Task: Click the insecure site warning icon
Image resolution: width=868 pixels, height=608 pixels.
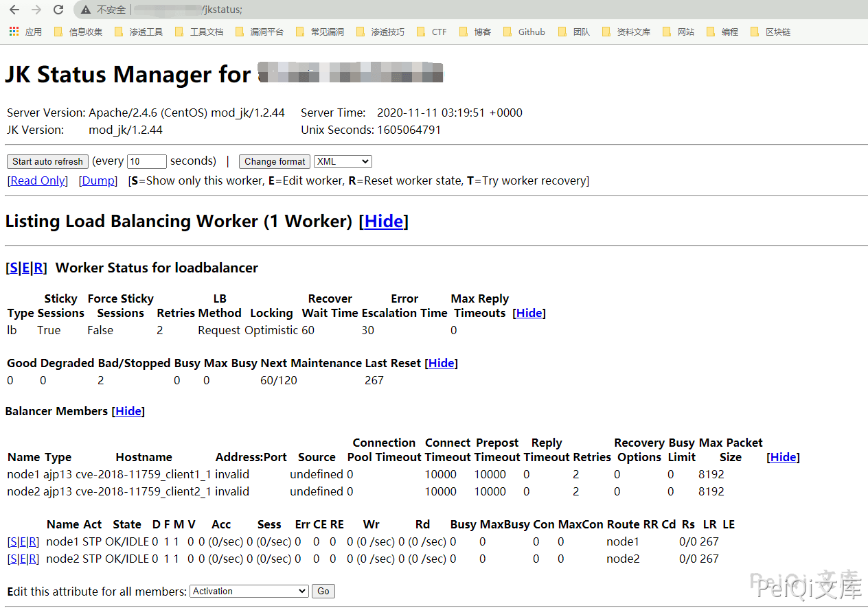Action: pos(86,10)
